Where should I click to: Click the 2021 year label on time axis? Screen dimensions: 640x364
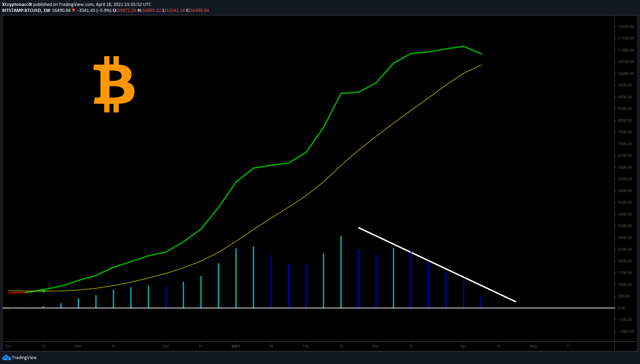click(236, 346)
